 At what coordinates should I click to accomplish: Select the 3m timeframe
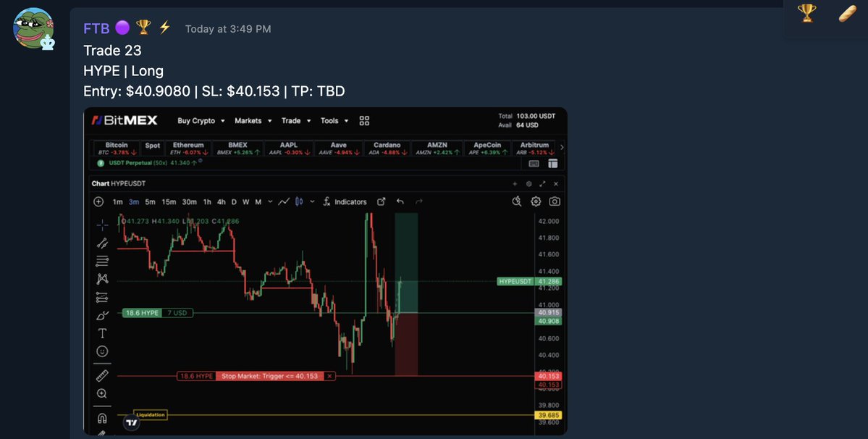(133, 202)
